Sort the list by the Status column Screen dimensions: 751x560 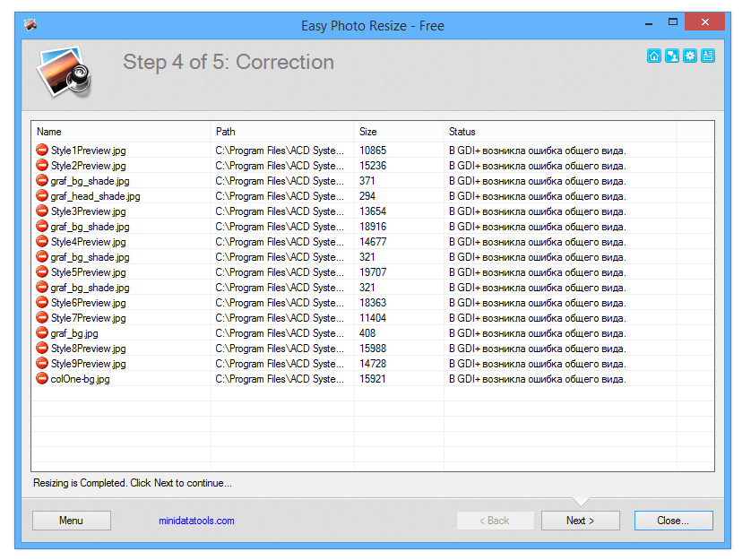[x=560, y=132]
